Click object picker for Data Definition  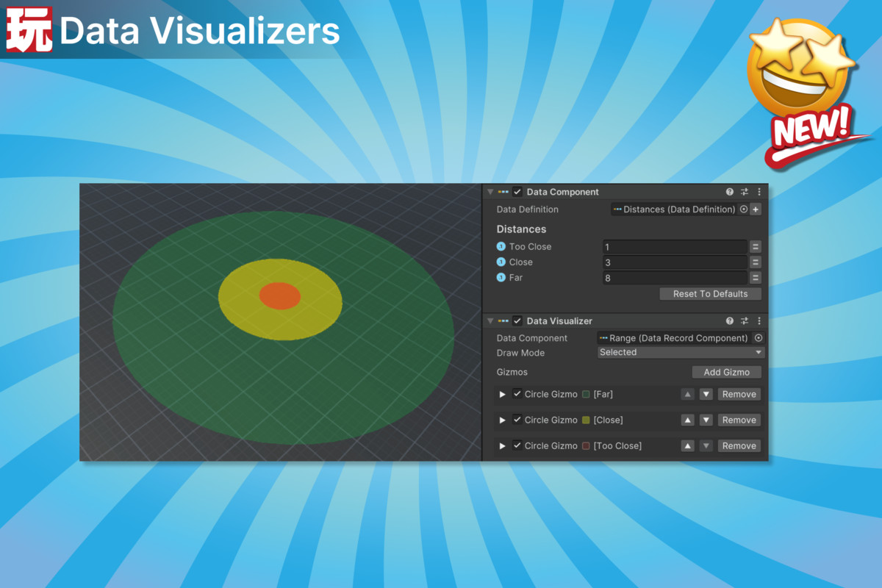pyautogui.click(x=743, y=209)
